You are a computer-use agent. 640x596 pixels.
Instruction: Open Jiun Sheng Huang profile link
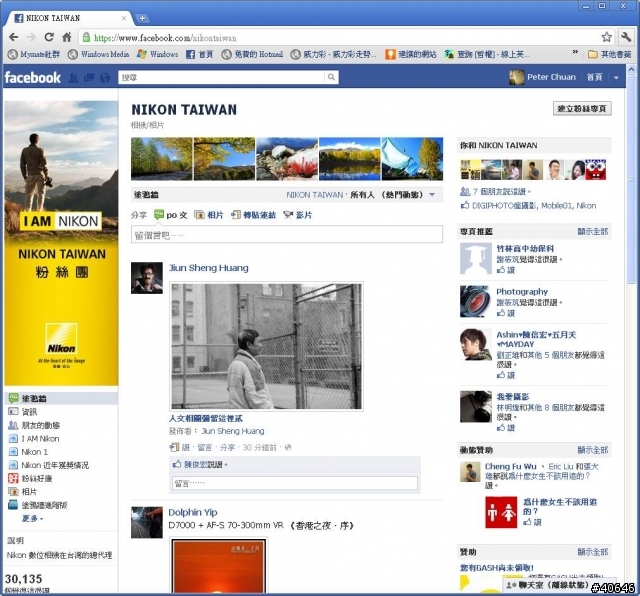(209, 268)
